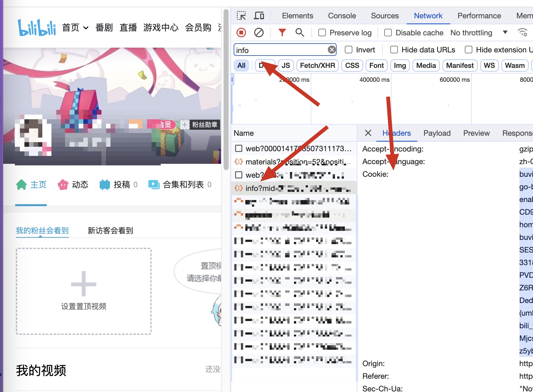The height and width of the screenshot is (392, 533).
Task: Toggle the inspect element picker icon
Action: click(241, 16)
